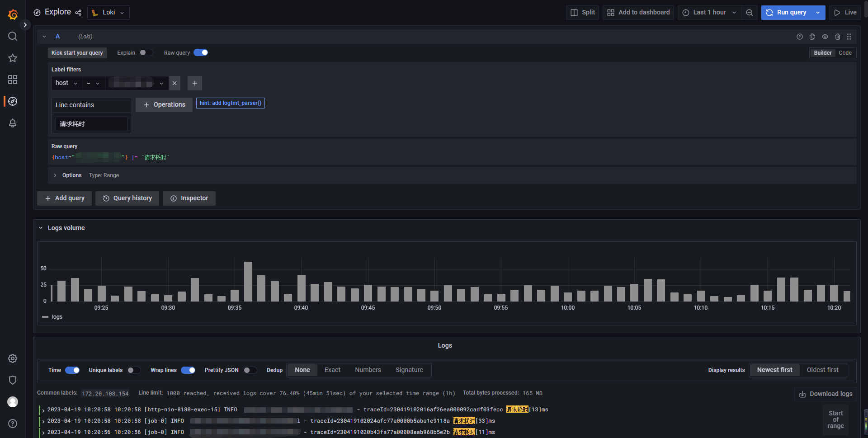
Task: Grab the query A drag handle
Action: 849,37
